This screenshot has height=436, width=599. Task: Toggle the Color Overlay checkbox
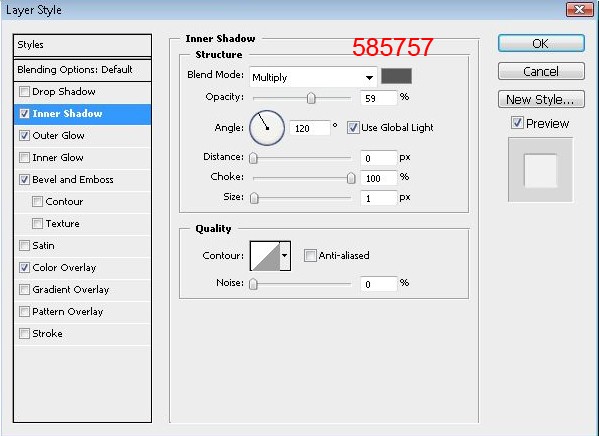coord(24,267)
